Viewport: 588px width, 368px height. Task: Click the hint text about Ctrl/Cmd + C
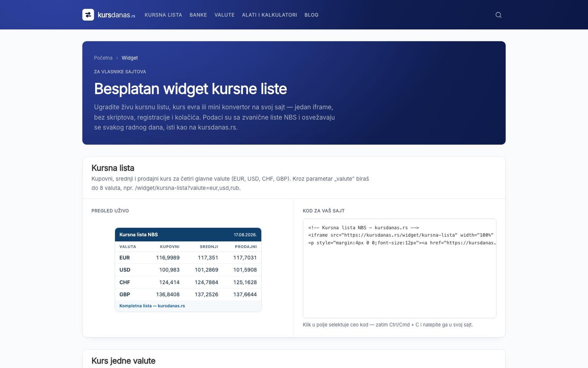pyautogui.click(x=388, y=325)
